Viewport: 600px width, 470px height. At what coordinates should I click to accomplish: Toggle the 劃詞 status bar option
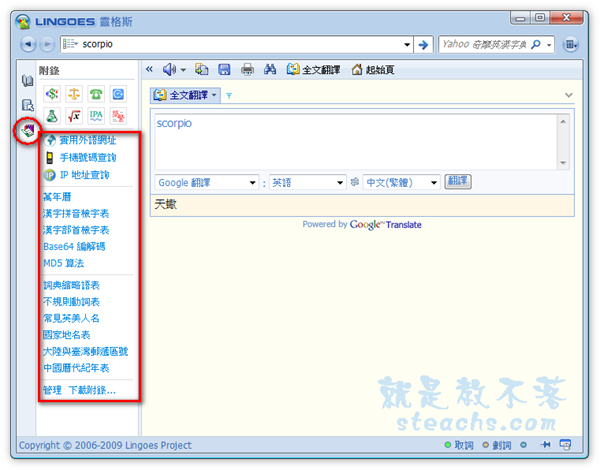[497, 445]
